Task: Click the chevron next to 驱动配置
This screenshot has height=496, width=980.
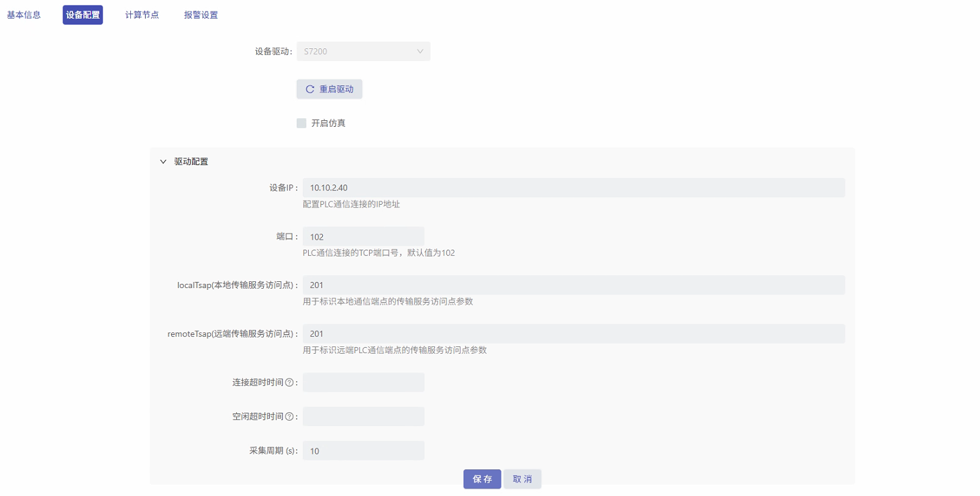Action: pyautogui.click(x=163, y=161)
